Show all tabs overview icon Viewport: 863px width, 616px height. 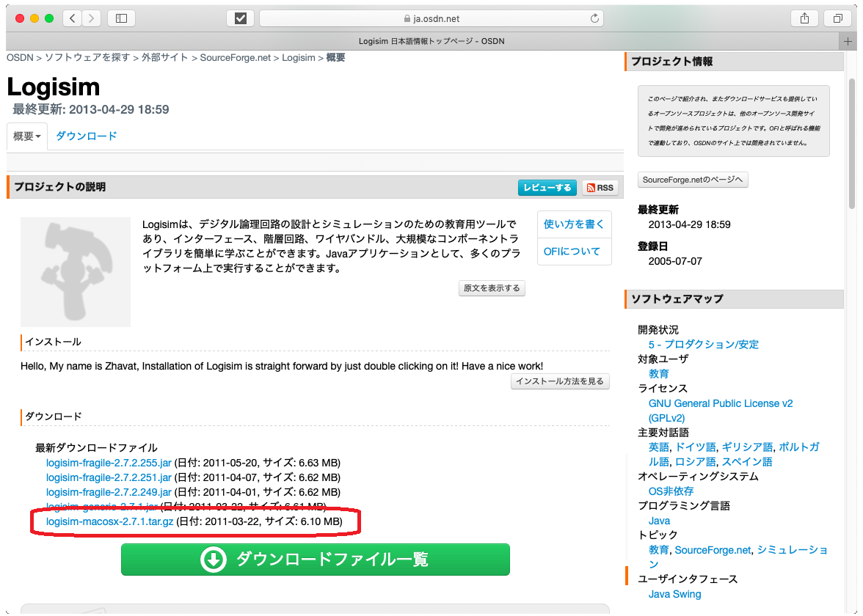[838, 18]
